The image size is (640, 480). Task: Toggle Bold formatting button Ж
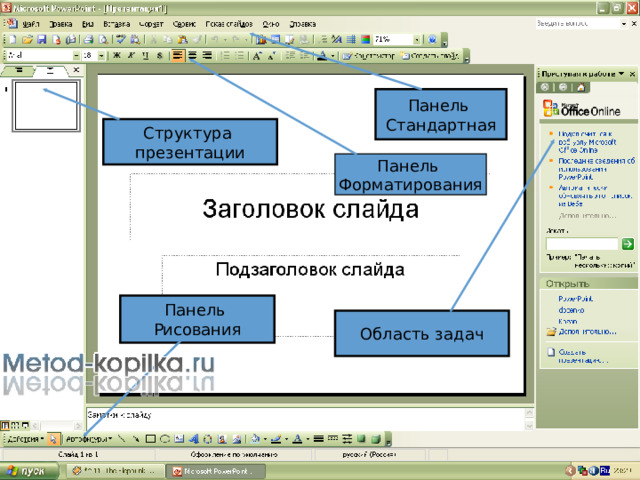(117, 56)
